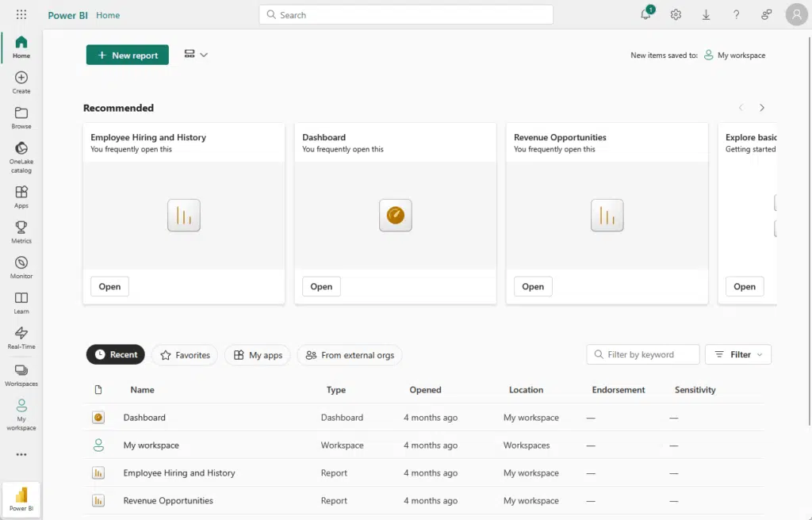
Task: Open Metrics in the left navigation
Action: click(21, 232)
